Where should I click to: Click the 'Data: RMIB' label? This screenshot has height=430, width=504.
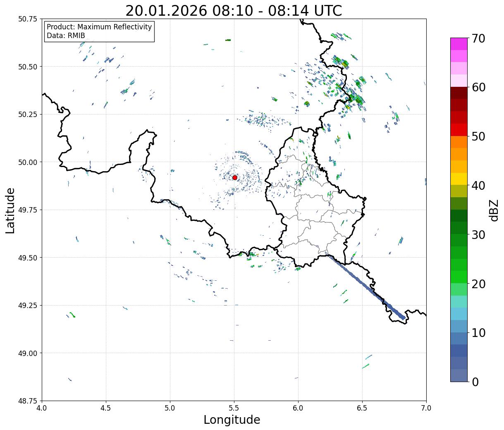pyautogui.click(x=66, y=36)
